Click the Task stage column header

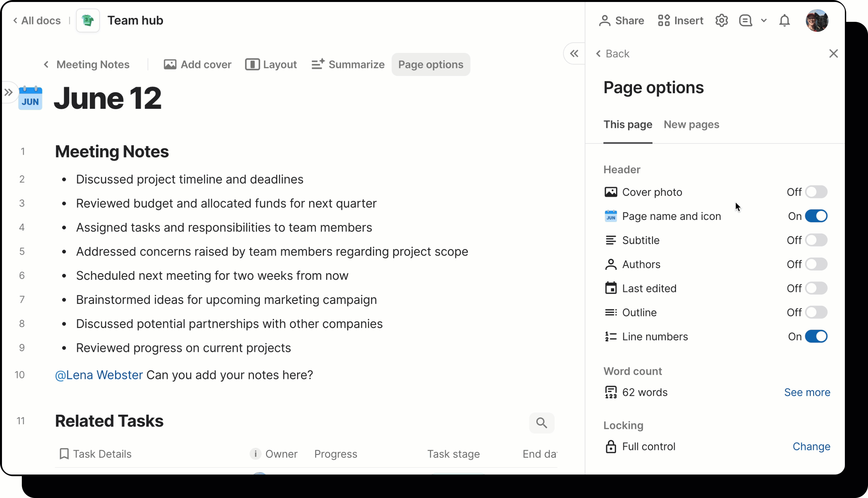(x=453, y=454)
